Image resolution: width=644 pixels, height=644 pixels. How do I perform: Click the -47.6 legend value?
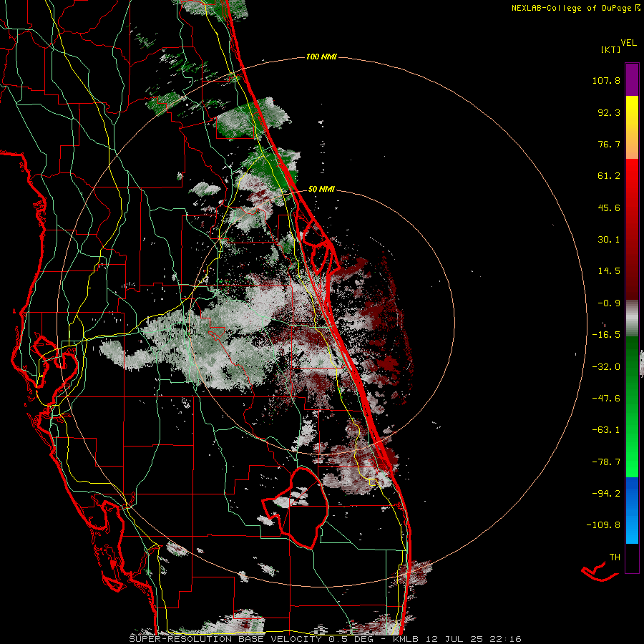pos(606,399)
